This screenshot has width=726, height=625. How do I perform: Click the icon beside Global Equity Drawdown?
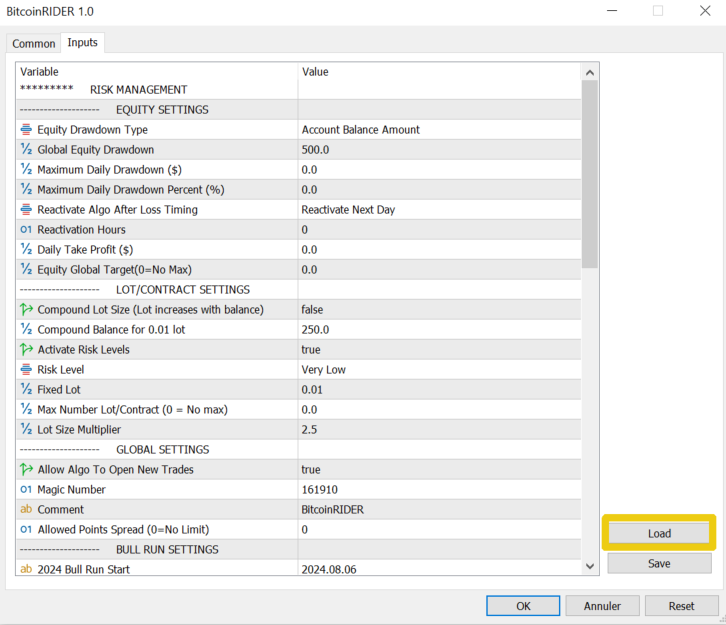26,150
